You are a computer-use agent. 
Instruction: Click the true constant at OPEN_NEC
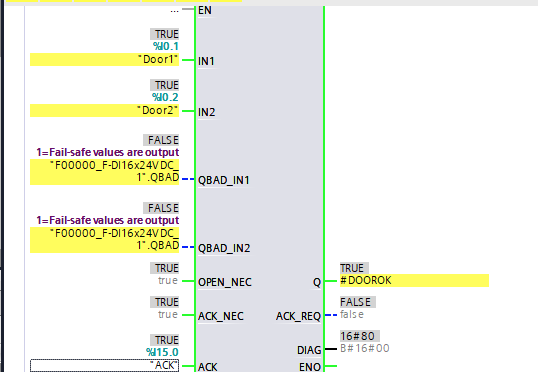tap(168, 280)
